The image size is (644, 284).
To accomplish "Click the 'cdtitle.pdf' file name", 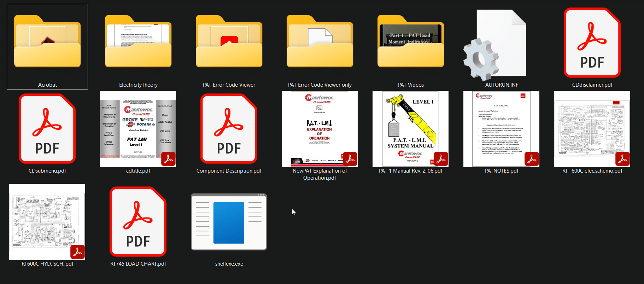I will [138, 171].
